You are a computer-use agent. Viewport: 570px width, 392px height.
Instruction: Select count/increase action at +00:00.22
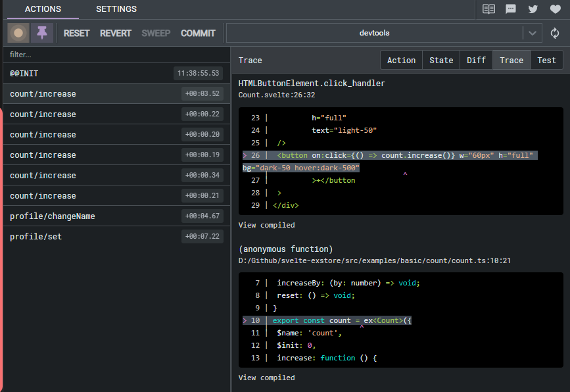(116, 114)
